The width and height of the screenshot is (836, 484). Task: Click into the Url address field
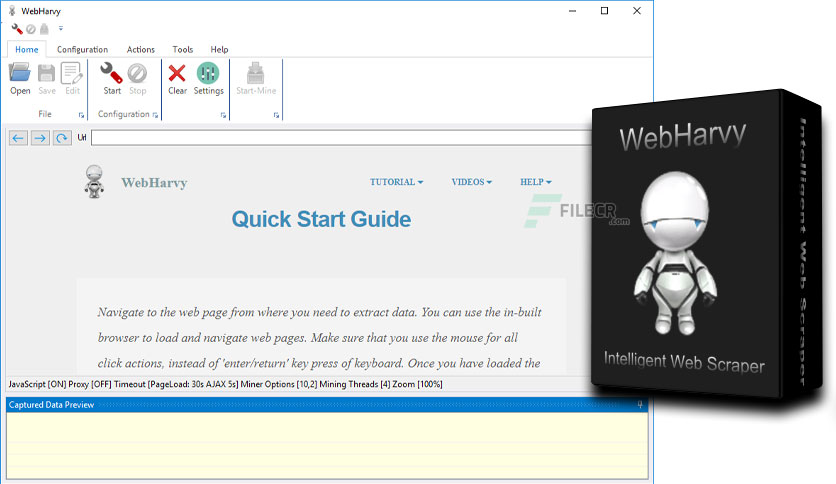[342, 138]
